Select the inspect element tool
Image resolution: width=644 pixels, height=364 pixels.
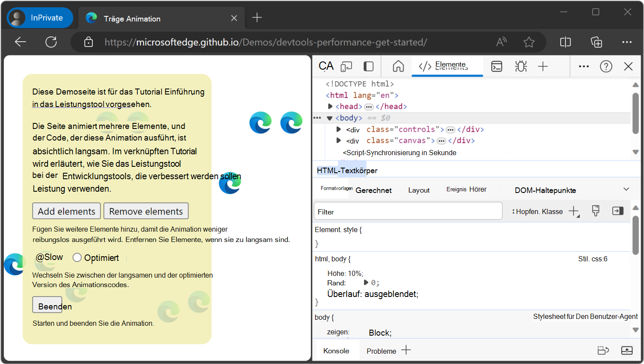click(x=326, y=66)
